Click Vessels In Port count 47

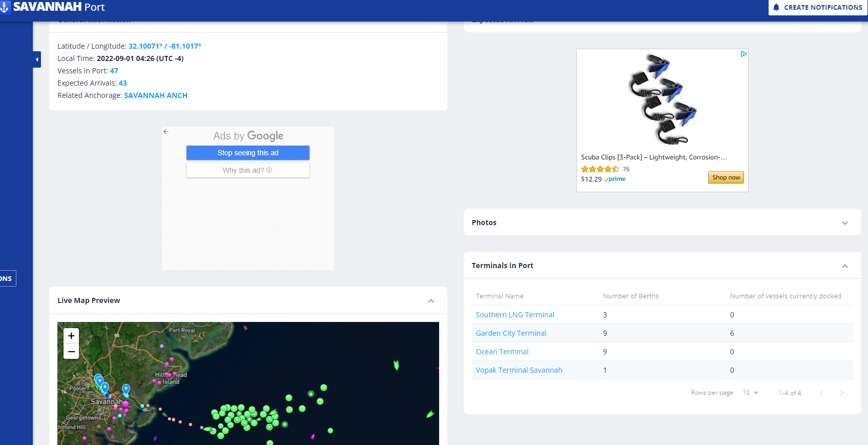pos(114,71)
